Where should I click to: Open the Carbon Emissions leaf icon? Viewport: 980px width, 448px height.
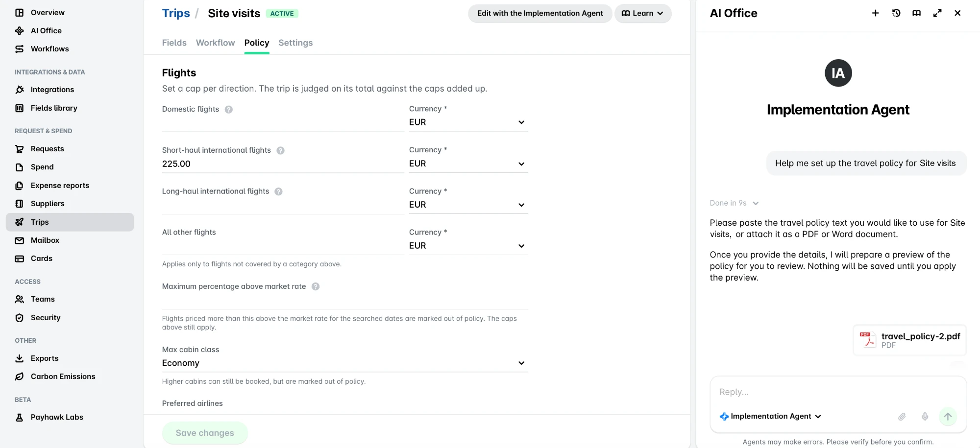[x=20, y=377]
